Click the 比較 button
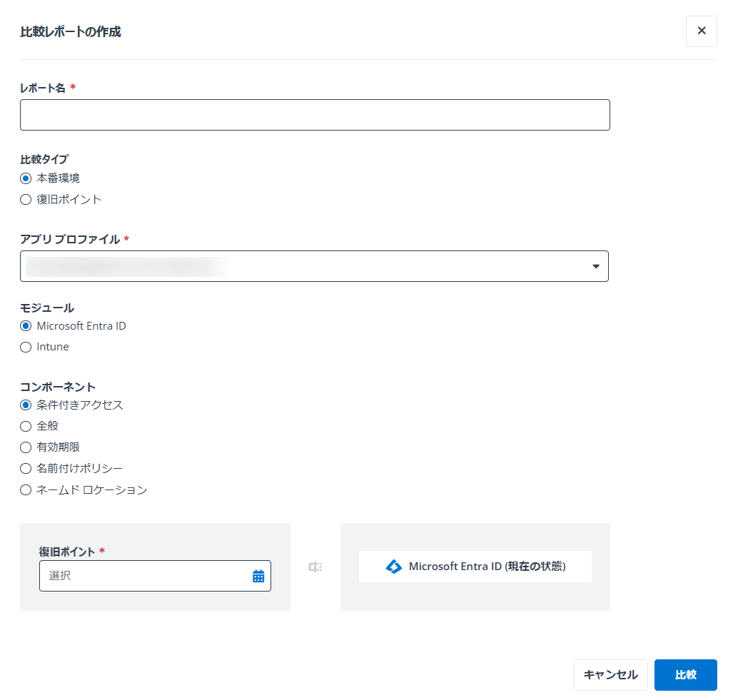This screenshot has height=700, width=743. coord(686,675)
